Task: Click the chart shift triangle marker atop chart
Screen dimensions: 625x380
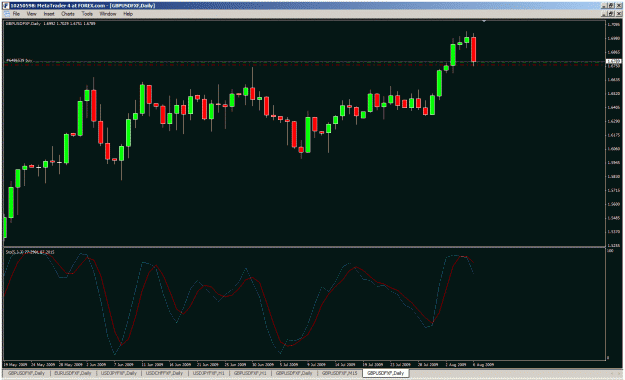Action: 484,21
